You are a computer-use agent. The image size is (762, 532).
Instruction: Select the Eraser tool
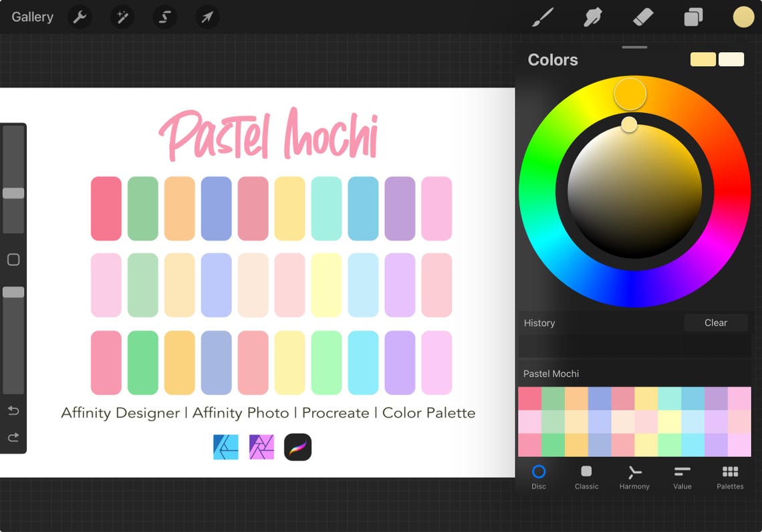click(x=642, y=17)
